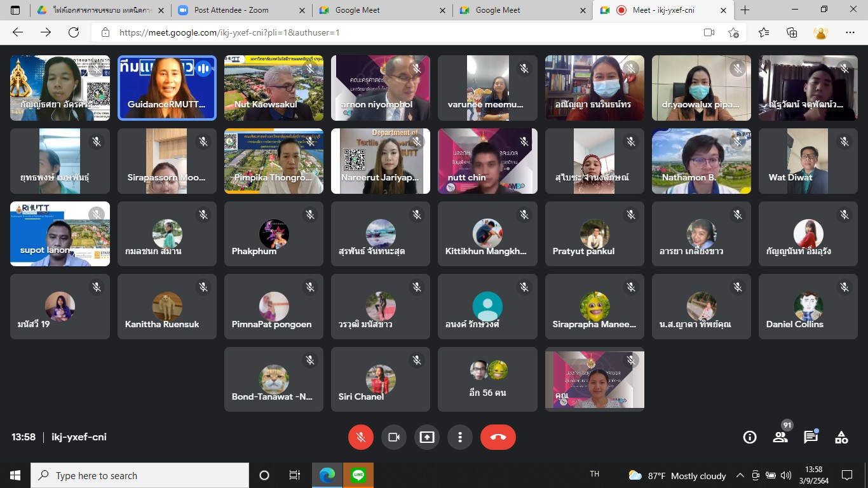868x488 pixels.
Task: Switch to the Post Attendee - Zoom tab
Action: [x=231, y=10]
